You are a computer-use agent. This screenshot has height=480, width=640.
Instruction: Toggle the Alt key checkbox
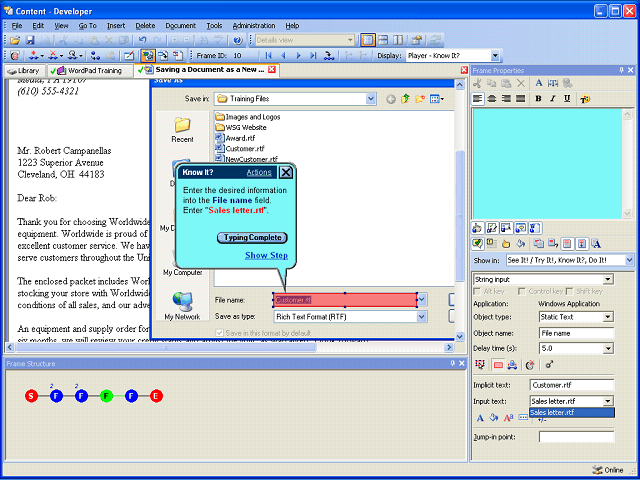[477, 291]
